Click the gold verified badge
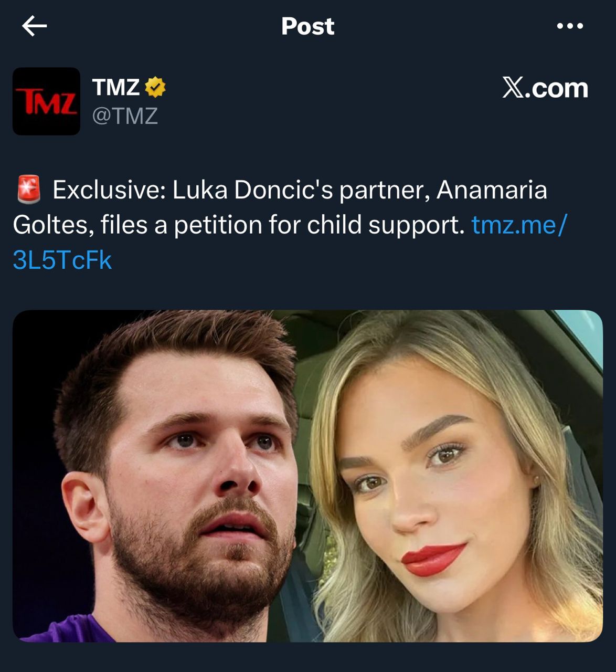The width and height of the screenshot is (616, 672). [155, 87]
